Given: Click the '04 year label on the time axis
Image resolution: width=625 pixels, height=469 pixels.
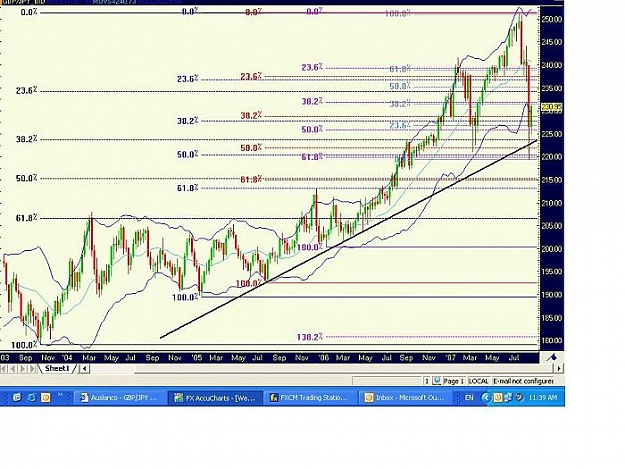Looking at the screenshot, I should (67, 357).
